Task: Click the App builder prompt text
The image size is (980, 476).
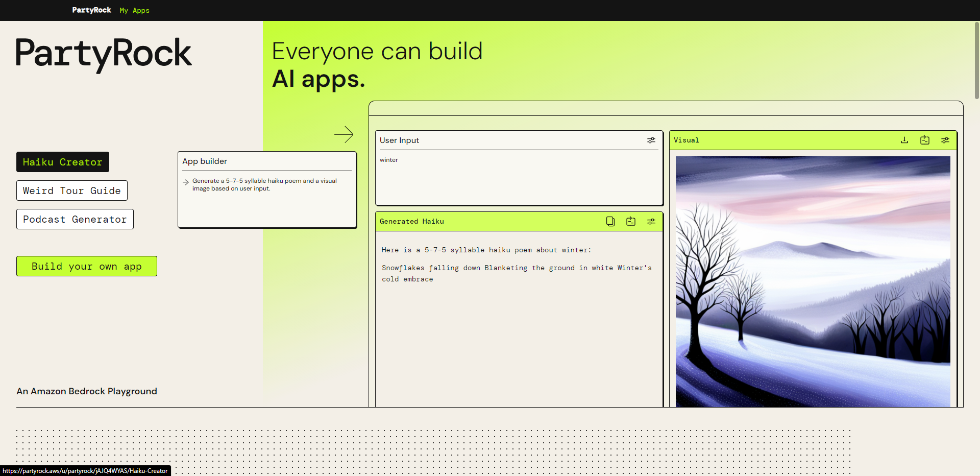Action: click(264, 184)
